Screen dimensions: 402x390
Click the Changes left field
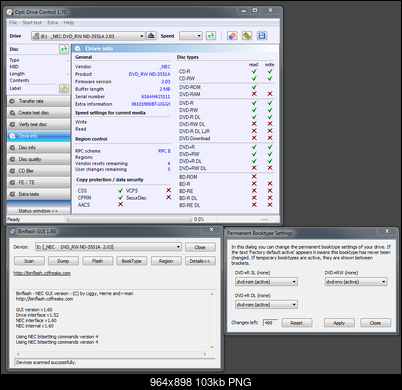[270, 323]
